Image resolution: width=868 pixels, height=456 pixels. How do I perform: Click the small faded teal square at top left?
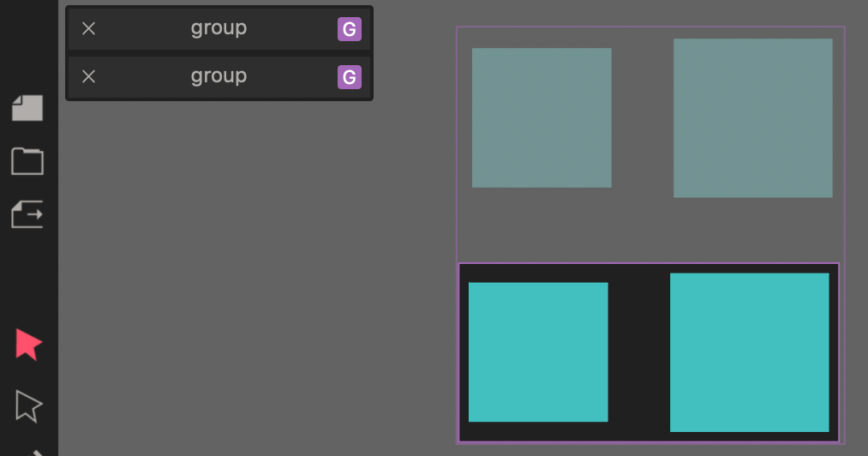(542, 117)
